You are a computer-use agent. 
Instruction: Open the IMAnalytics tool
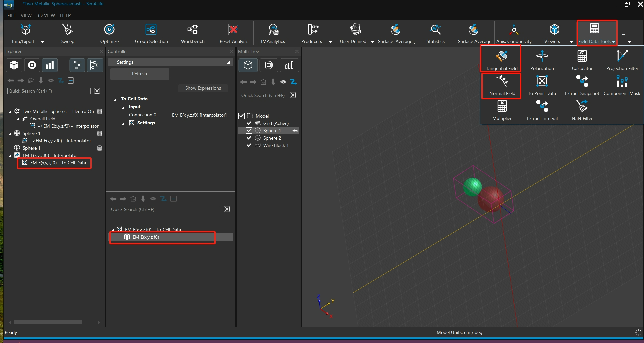(273, 30)
